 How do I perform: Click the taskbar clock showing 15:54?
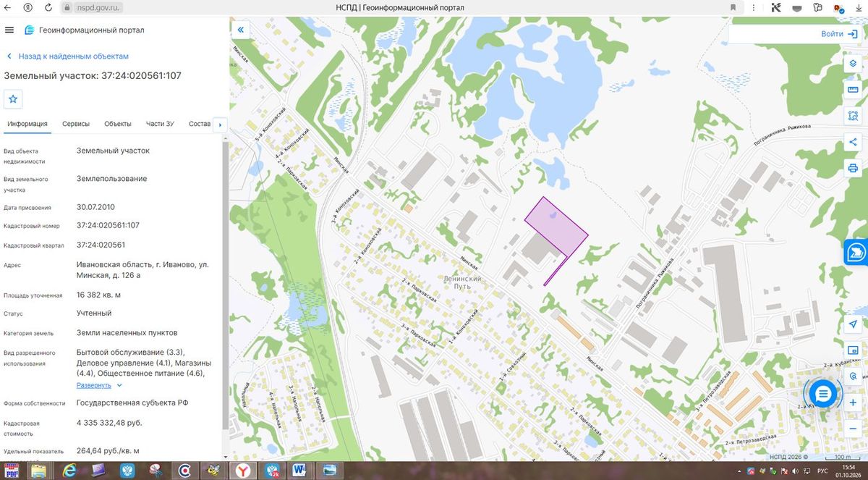[x=848, y=467]
